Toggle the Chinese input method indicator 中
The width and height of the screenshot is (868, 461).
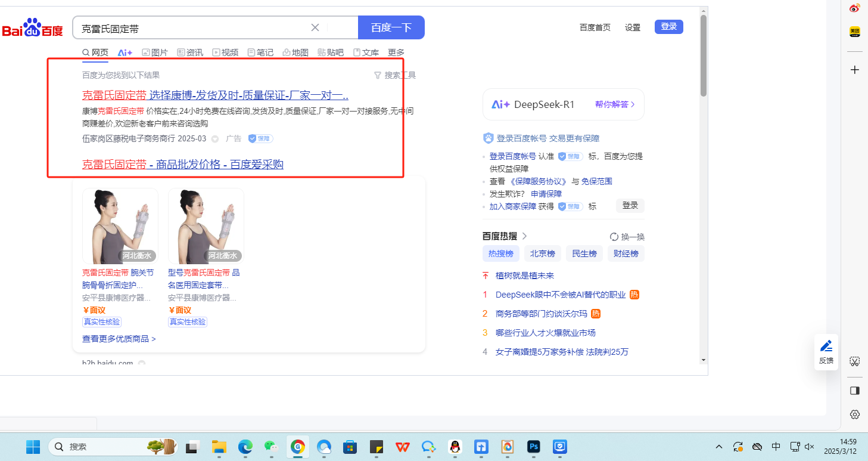[x=776, y=446]
